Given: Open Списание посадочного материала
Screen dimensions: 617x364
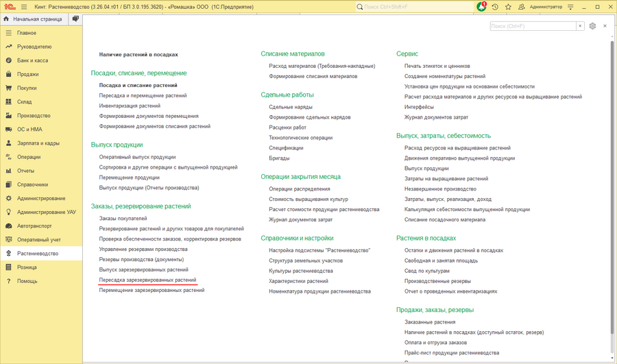Looking at the screenshot, I should pos(445,219).
